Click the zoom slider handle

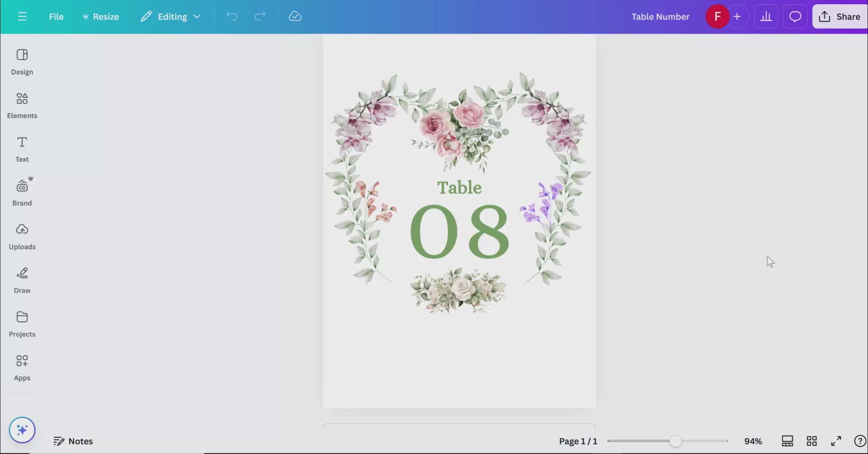675,441
